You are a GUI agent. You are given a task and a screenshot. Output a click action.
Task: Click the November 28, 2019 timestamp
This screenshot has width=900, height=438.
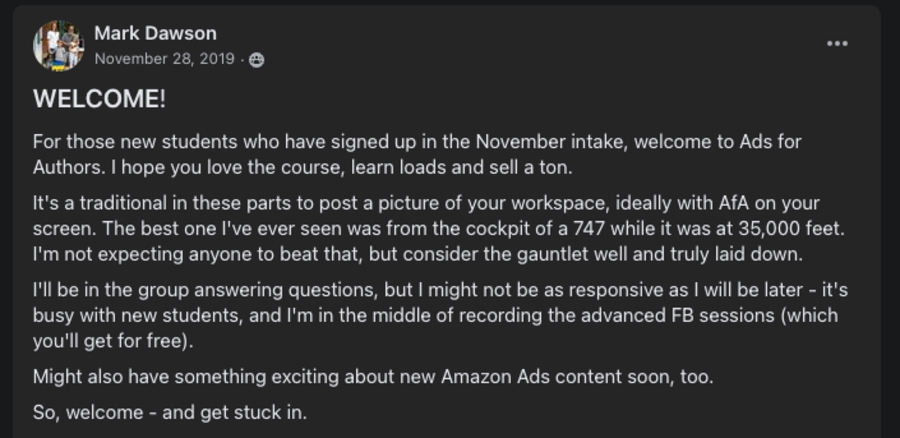164,59
